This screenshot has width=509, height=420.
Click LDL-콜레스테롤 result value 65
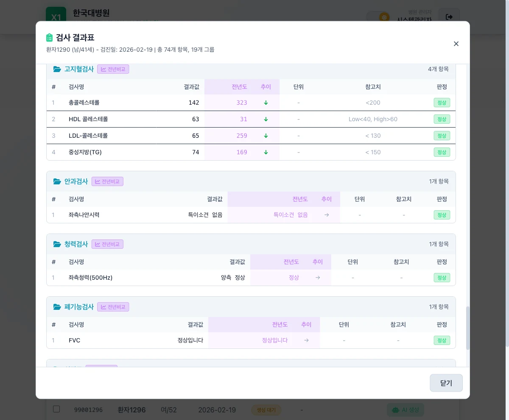[196, 136]
